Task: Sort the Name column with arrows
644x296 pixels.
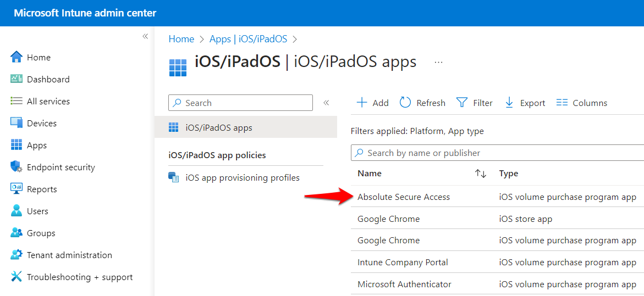Action: click(x=481, y=174)
